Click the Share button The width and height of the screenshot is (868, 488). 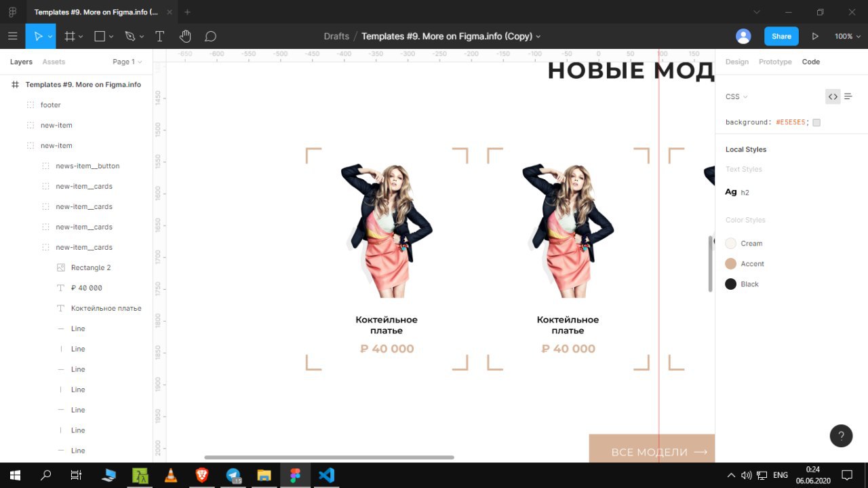pos(781,36)
